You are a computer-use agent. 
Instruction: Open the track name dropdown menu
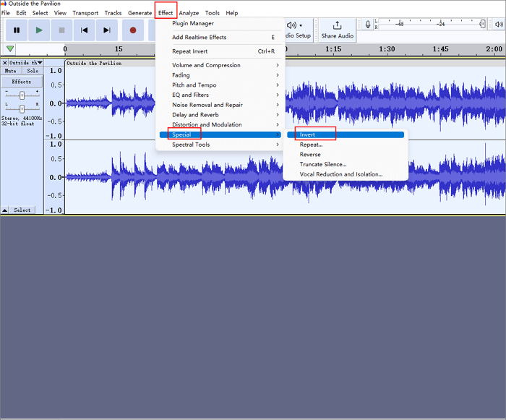pos(26,63)
